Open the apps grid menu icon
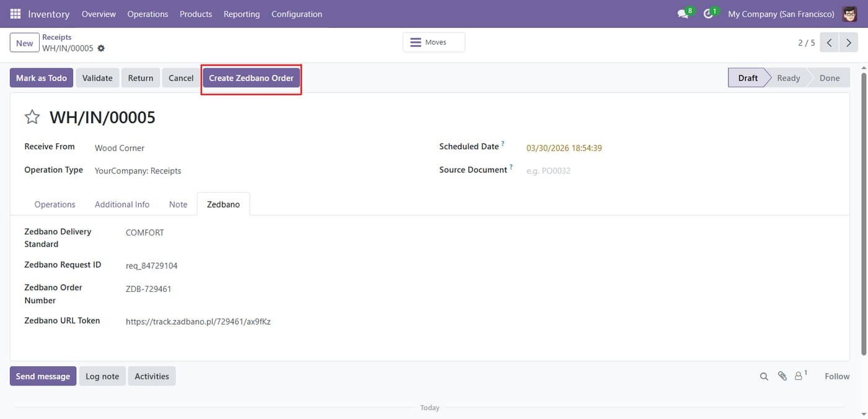 (x=15, y=14)
